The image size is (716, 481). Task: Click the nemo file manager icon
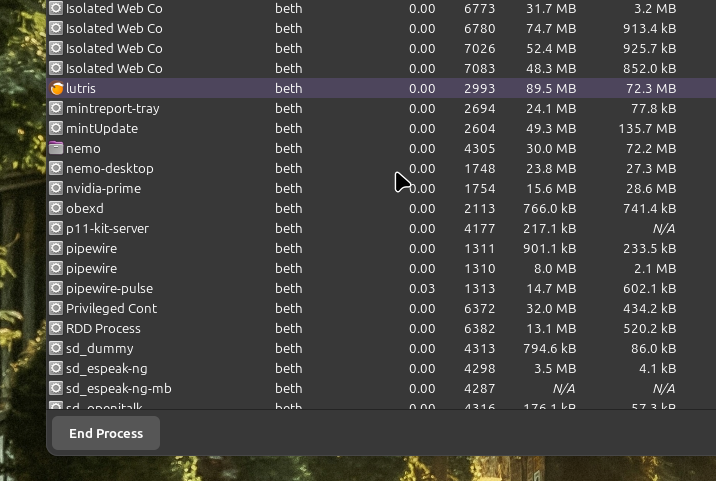[x=57, y=148]
